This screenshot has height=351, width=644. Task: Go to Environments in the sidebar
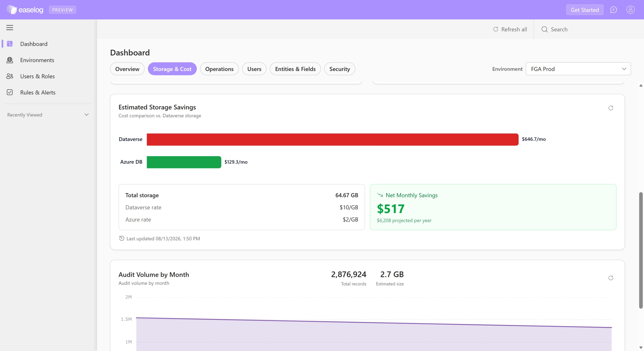point(37,60)
